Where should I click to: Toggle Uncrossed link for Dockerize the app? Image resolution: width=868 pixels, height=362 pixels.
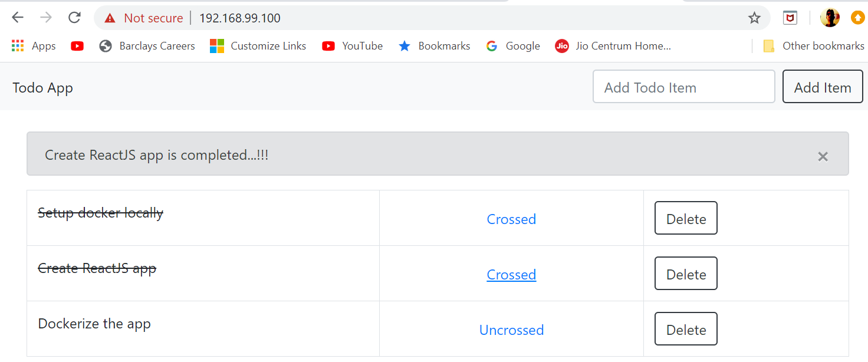511,330
